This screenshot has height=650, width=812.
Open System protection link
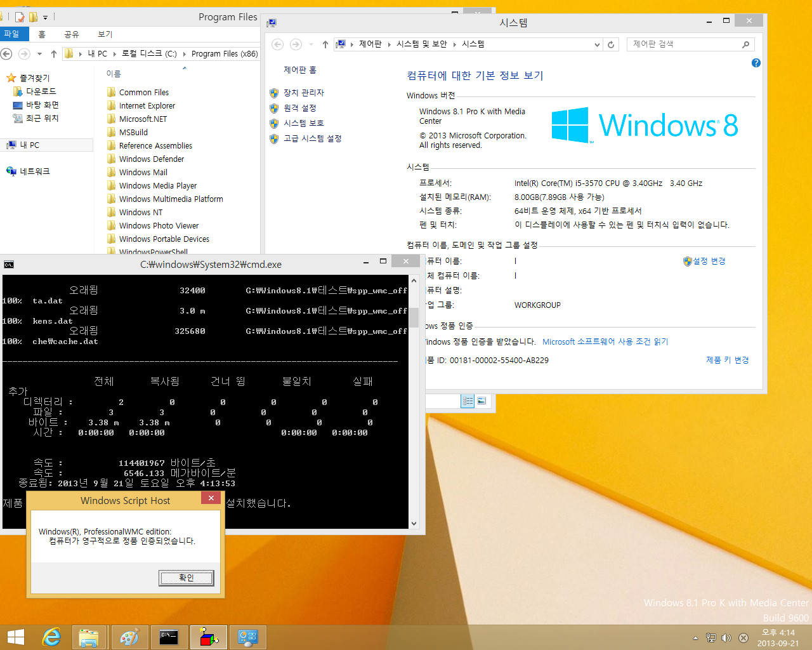click(x=304, y=123)
